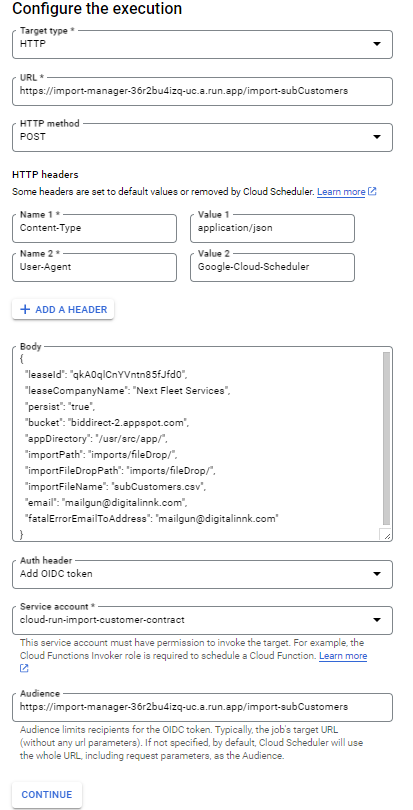
Task: Expand the HTTP method dropdown arrow
Action: click(377, 137)
